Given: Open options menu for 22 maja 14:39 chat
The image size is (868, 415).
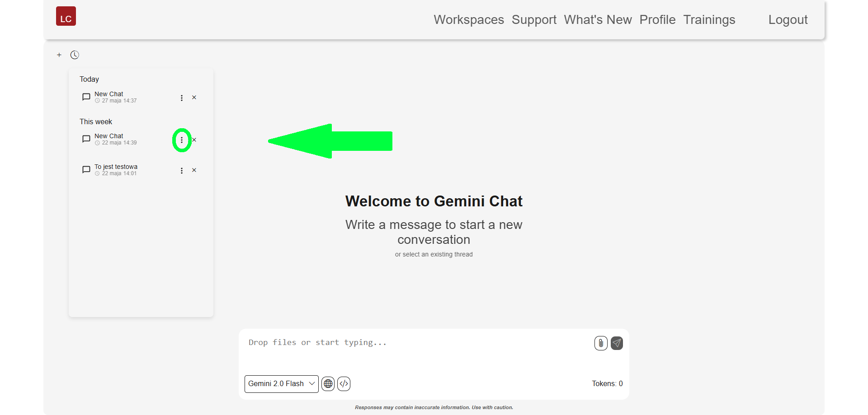Looking at the screenshot, I should pos(182,140).
